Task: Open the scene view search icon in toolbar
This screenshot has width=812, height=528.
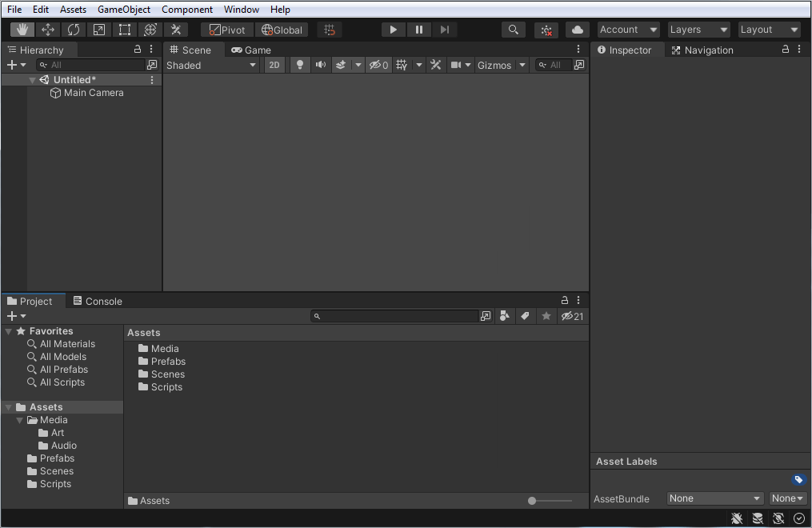Action: (x=513, y=30)
